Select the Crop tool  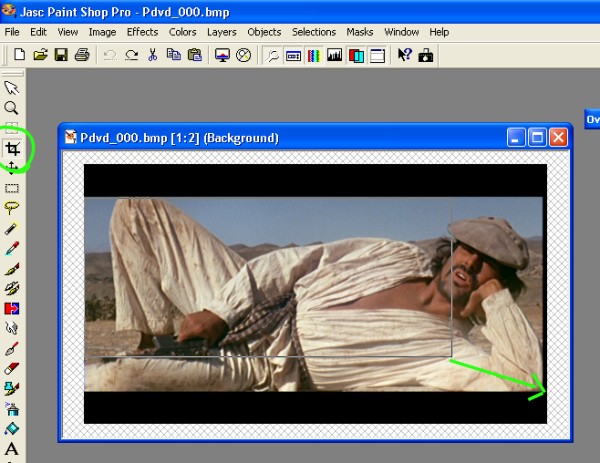pyautogui.click(x=12, y=148)
